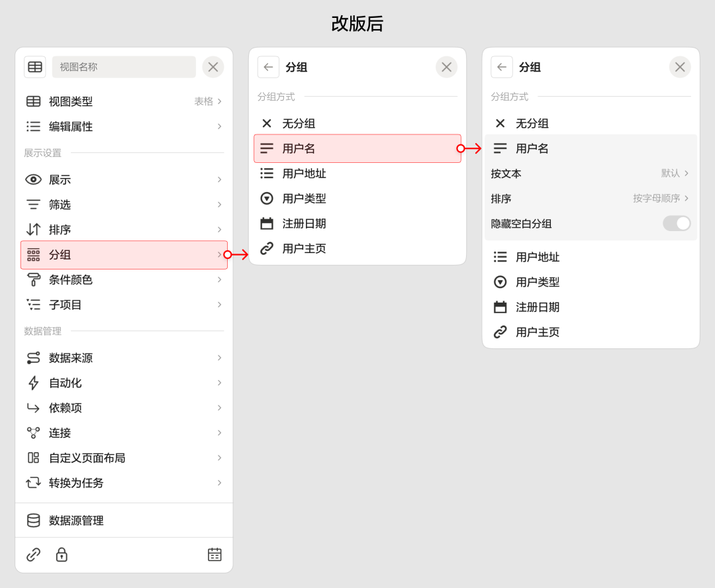Click the 视图名称 input field
The image size is (715, 588).
click(x=124, y=67)
